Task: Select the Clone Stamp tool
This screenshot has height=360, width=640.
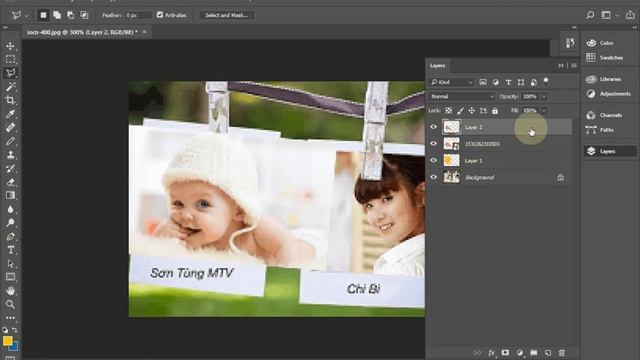Action: [11, 155]
